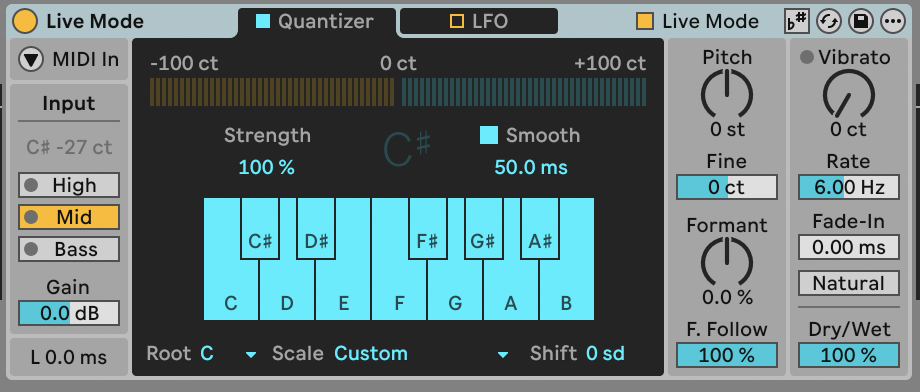Click the pitch correction cents meter
Viewport: 920px width, 392px height.
[398, 92]
